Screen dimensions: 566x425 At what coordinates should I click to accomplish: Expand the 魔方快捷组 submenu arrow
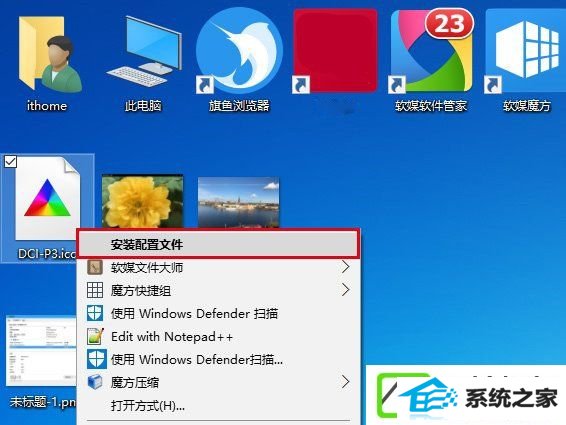coord(345,290)
